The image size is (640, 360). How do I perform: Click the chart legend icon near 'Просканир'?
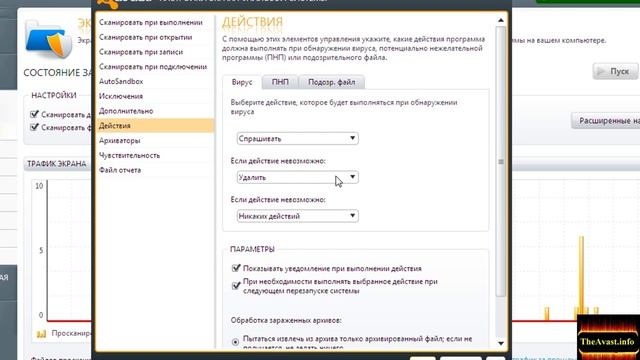point(41,334)
